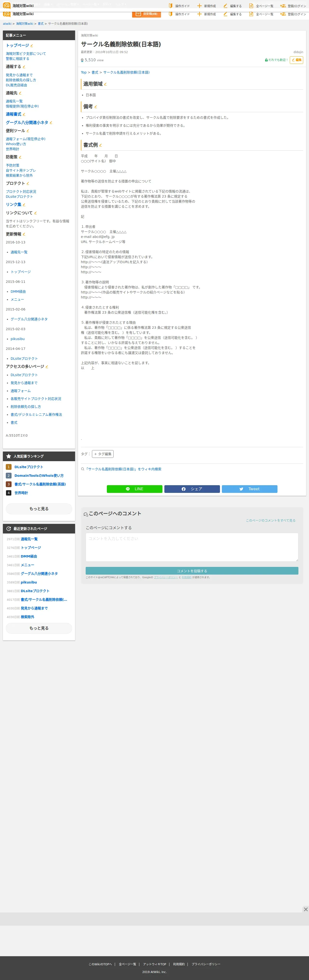Open プライバシーポリシー in the dark footer
The image size is (309, 980).
pos(206,964)
